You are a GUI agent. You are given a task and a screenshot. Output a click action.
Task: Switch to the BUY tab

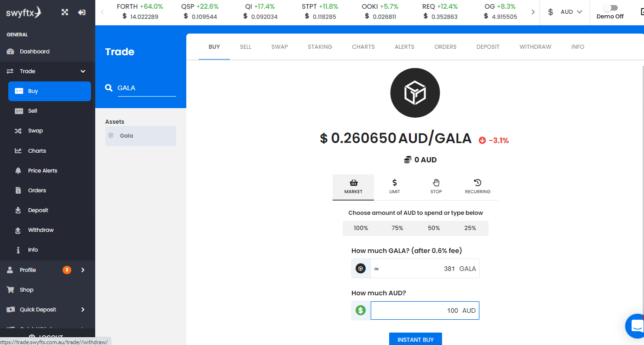coord(214,47)
